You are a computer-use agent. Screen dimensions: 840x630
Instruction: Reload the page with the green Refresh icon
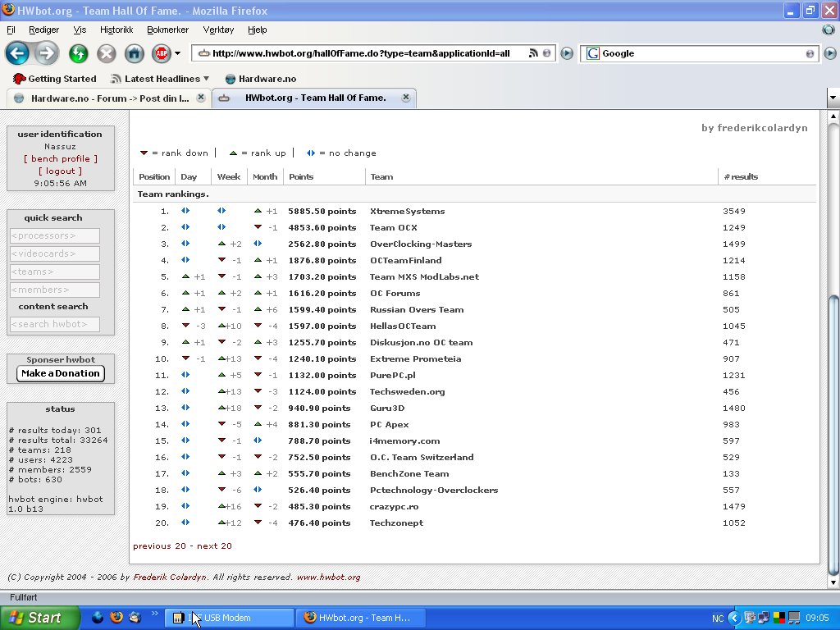[x=79, y=53]
